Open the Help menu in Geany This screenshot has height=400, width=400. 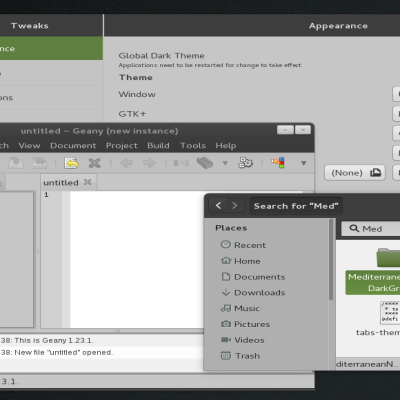coord(226,146)
